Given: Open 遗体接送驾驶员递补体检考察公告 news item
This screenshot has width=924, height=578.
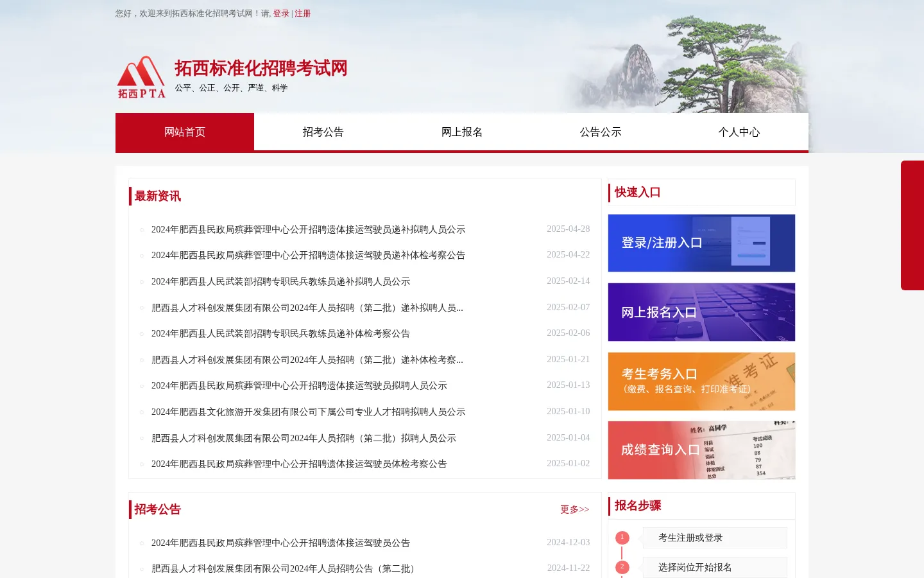Looking at the screenshot, I should [308, 255].
